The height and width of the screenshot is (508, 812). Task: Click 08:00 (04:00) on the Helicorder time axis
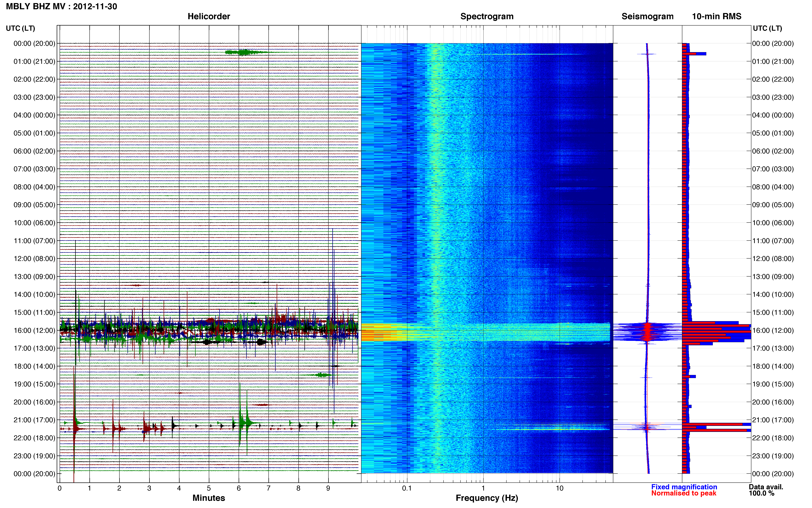click(34, 187)
